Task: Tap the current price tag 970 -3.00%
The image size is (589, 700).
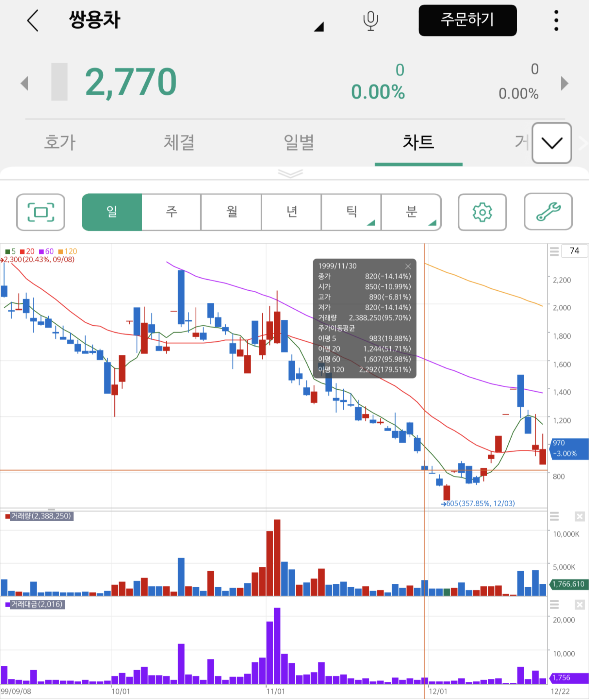Action: point(569,448)
